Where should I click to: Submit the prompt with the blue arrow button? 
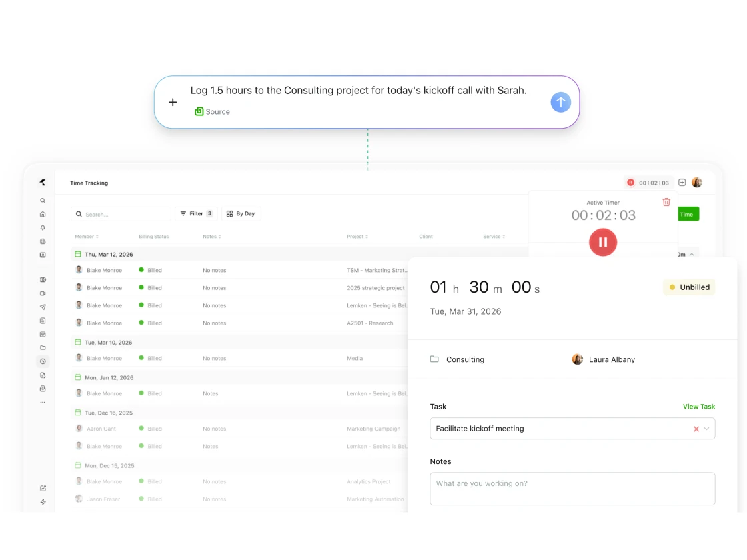pos(561,102)
